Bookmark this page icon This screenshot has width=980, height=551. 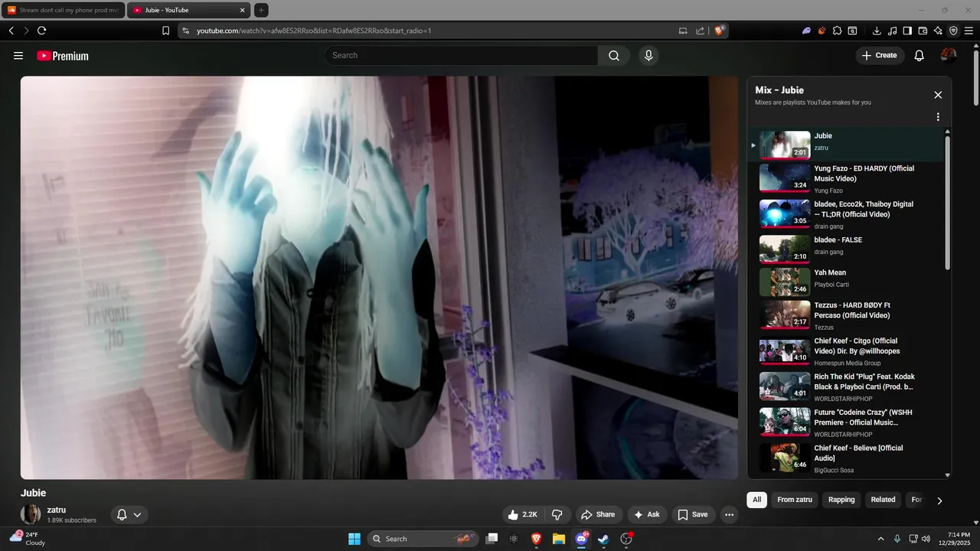(x=165, y=31)
